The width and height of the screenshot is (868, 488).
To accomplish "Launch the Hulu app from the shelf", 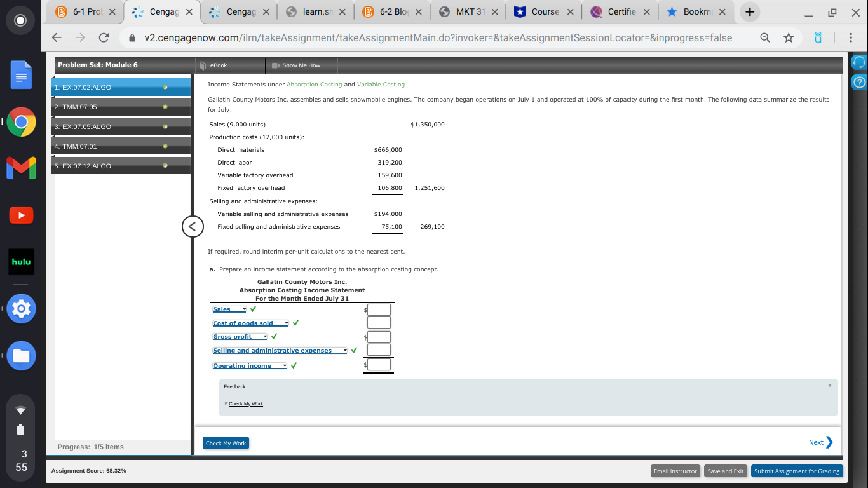I will coord(21,262).
